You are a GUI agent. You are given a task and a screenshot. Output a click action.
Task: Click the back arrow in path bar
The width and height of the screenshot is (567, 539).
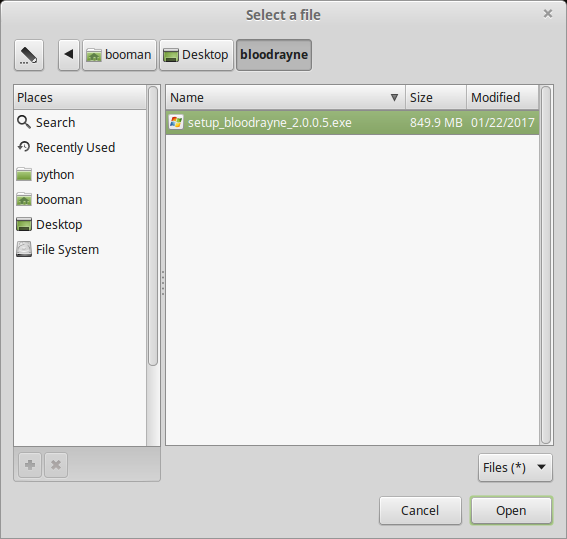69,55
